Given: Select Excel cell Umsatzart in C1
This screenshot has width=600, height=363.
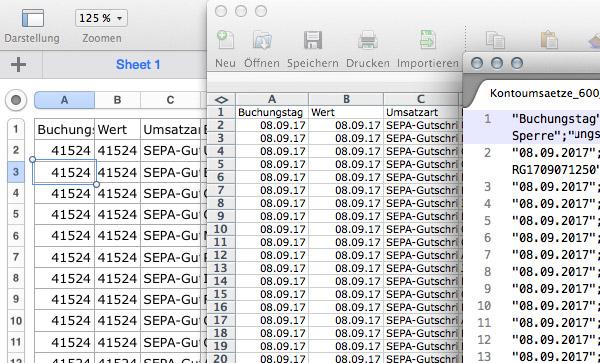Looking at the screenshot, I should [421, 112].
